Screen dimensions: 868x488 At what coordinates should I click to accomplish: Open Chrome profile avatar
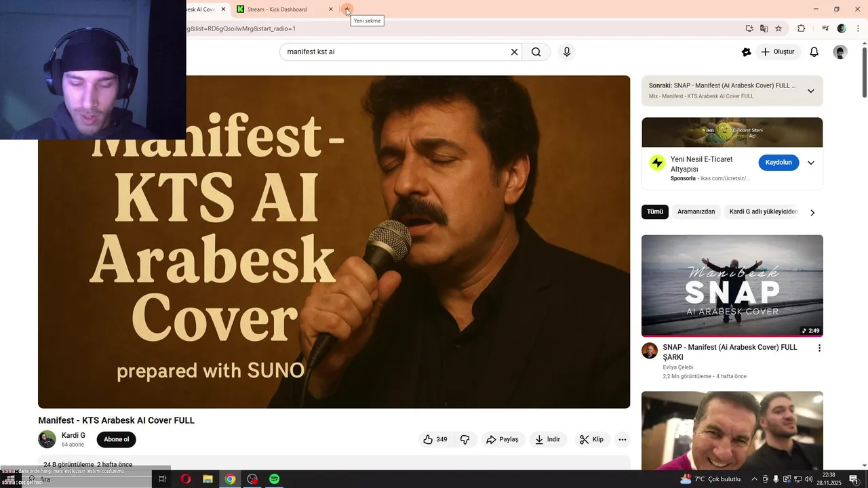click(x=842, y=28)
